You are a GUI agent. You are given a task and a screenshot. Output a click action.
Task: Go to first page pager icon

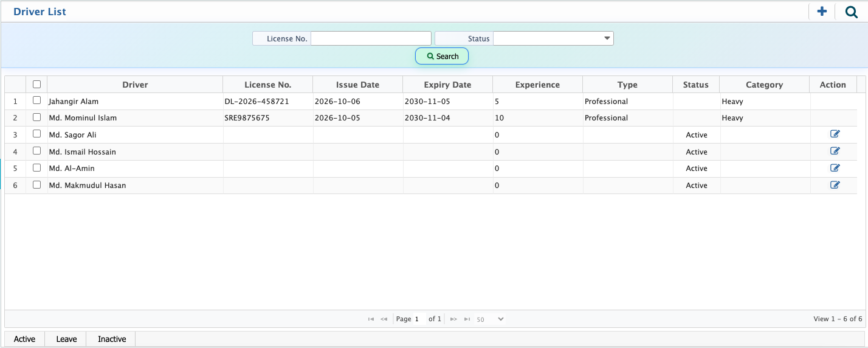tap(371, 319)
